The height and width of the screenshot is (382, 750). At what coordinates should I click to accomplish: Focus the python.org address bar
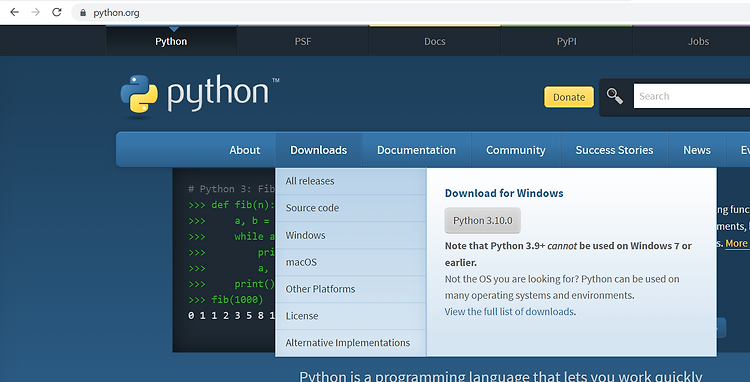411,12
